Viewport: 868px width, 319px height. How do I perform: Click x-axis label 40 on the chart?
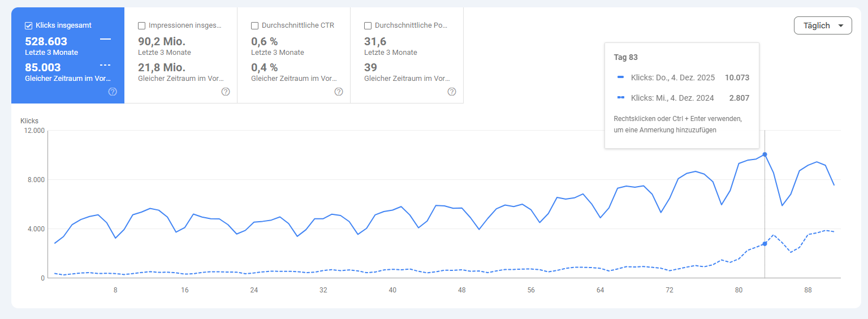[x=392, y=290]
